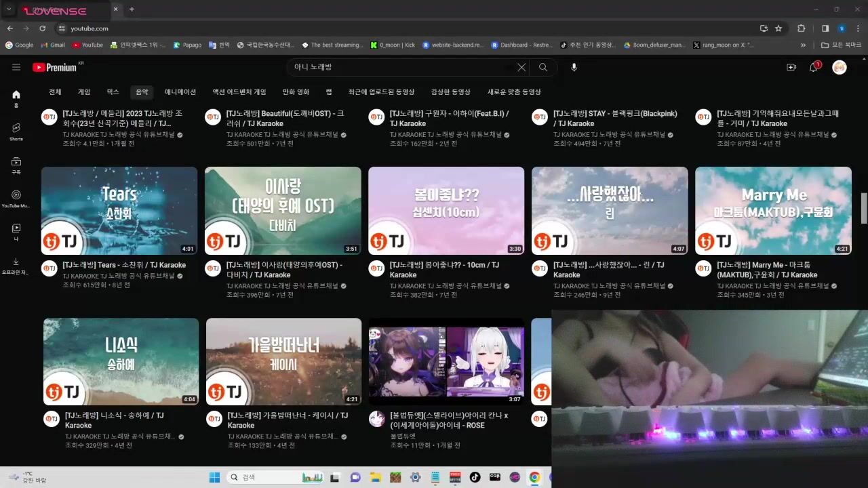Viewport: 868px width, 488px height.
Task: Open Subscriptions in the left sidebar
Action: click(16, 165)
